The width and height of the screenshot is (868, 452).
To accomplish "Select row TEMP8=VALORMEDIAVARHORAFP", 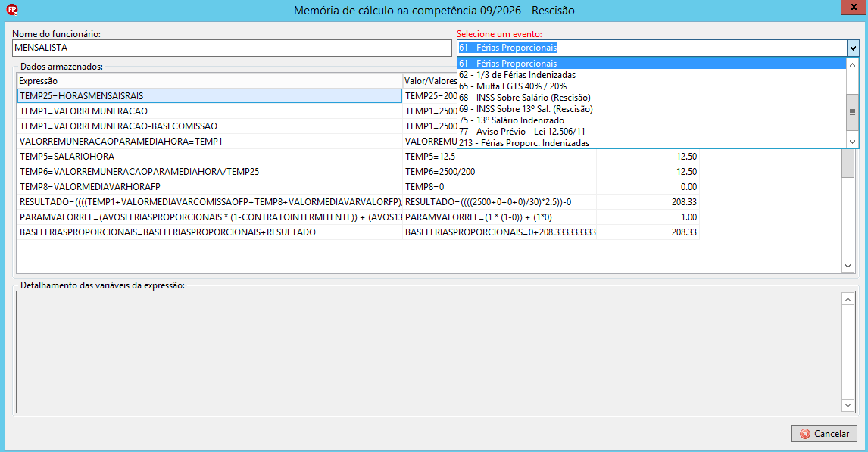I will [x=209, y=187].
